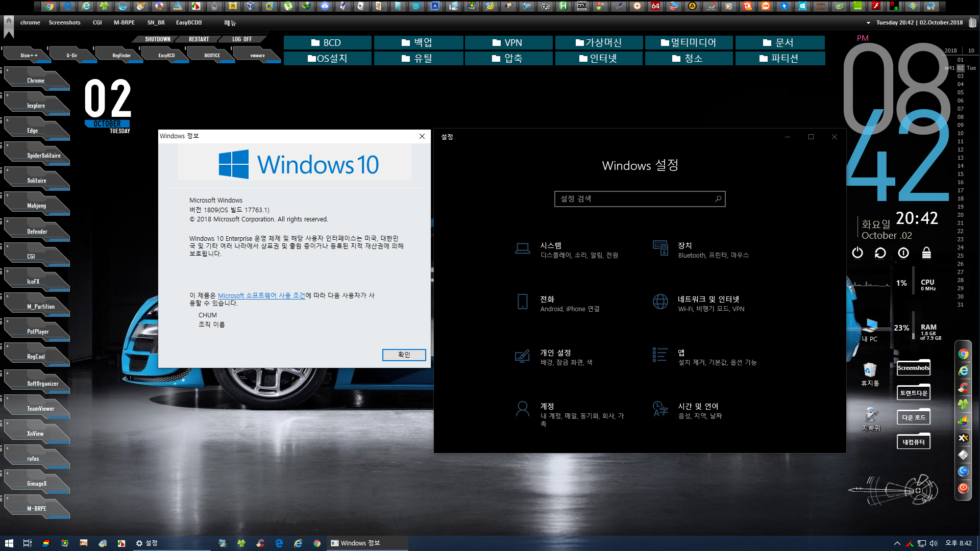
Task: Open Internet Explorer in the right vertical dock
Action: [963, 371]
